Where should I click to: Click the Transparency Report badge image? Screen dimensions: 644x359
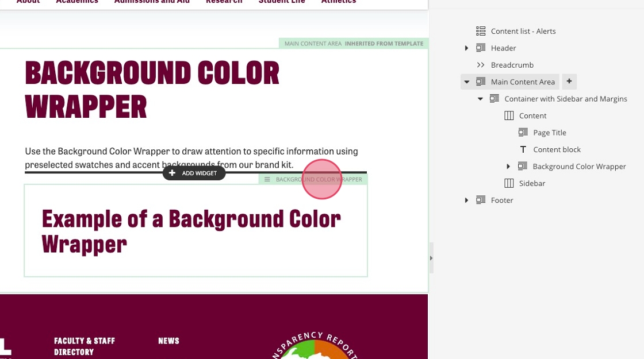[x=315, y=345]
